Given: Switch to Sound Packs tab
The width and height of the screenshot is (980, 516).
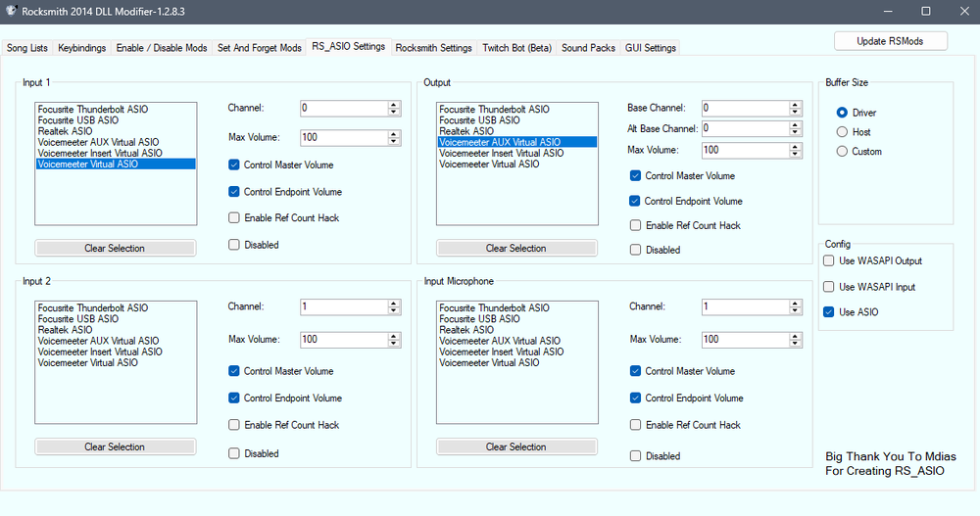Looking at the screenshot, I should (x=588, y=47).
